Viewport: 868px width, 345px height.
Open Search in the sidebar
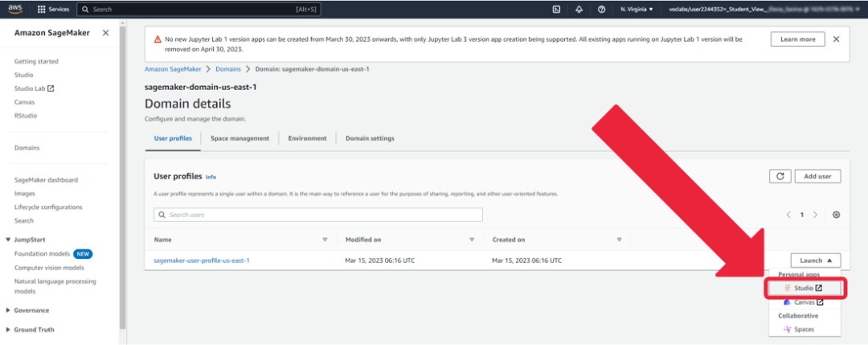(x=24, y=221)
